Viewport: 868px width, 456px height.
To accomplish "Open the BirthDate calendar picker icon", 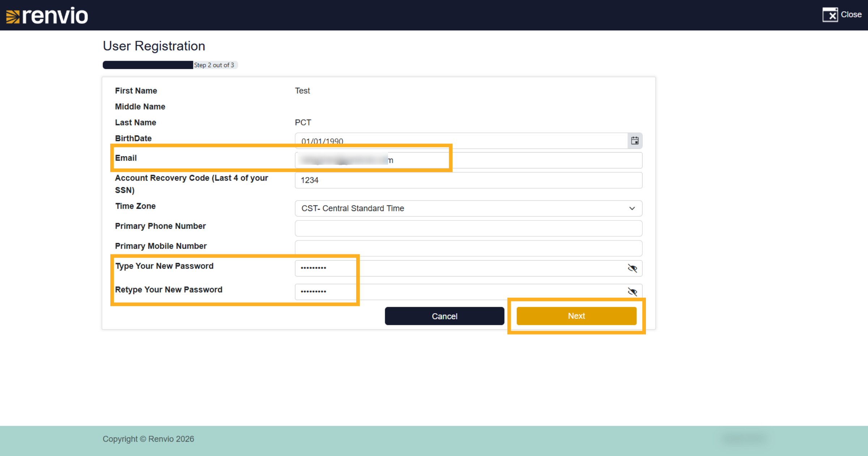I will coord(635,141).
